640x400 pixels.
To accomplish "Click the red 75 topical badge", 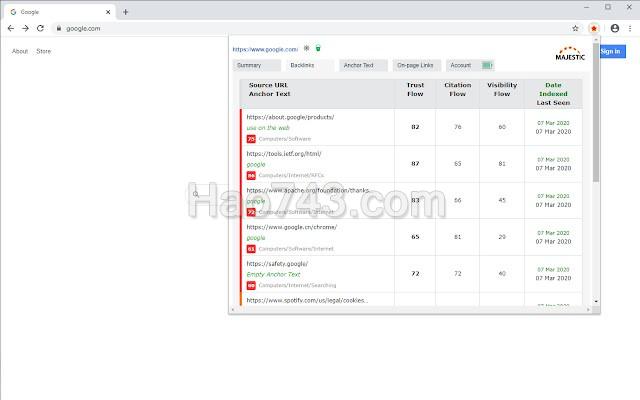I will [251, 139].
